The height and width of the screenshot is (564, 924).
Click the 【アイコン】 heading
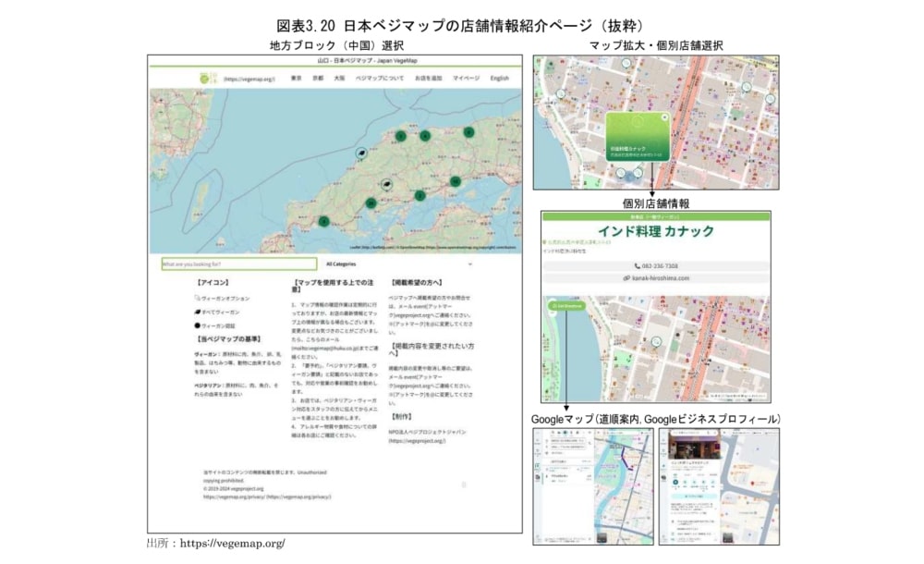coord(213,283)
